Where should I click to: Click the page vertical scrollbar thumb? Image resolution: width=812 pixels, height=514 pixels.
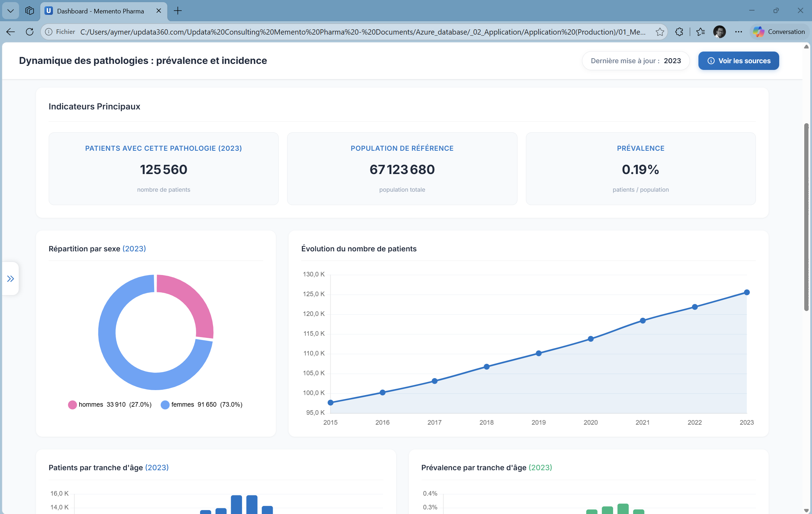pyautogui.click(x=806, y=217)
